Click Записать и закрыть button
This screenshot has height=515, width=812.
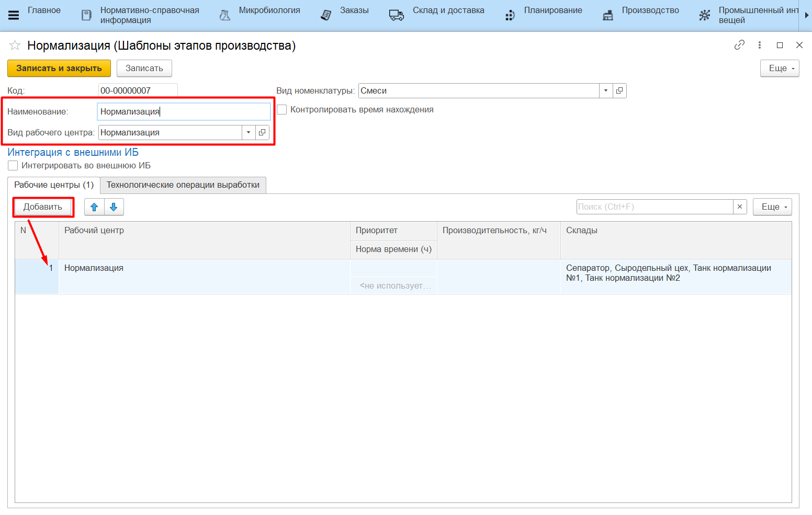tap(59, 68)
